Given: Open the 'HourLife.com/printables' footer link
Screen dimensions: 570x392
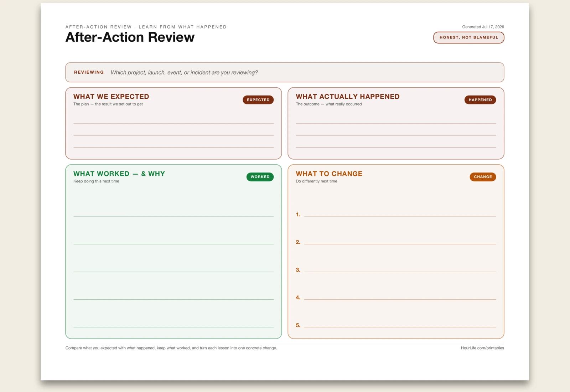Looking at the screenshot, I should point(482,348).
